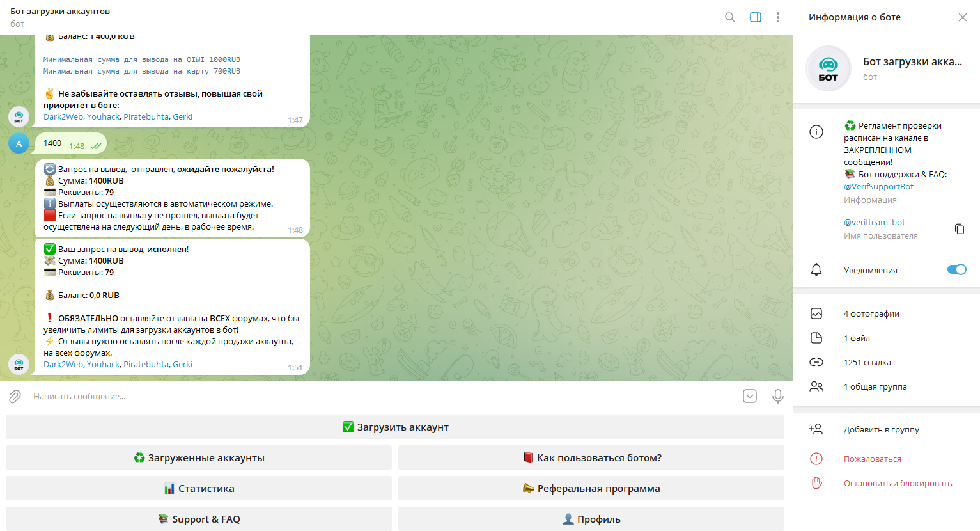Start voice message with microphone icon
980x531 pixels.
pos(777,397)
